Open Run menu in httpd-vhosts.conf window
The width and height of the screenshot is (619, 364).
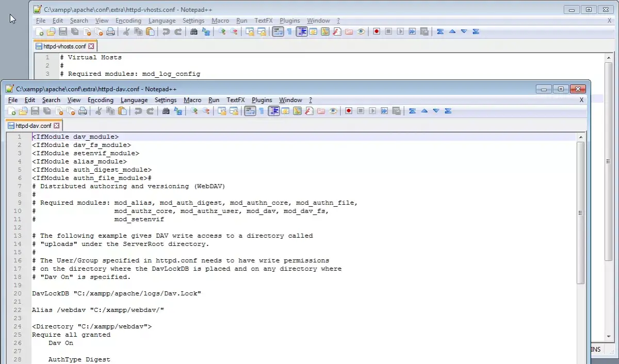[242, 21]
